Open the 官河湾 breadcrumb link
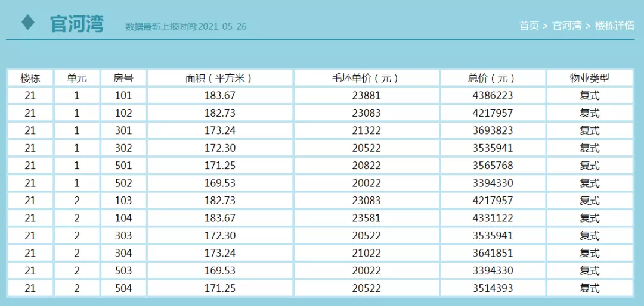The image size is (644, 306). (567, 26)
